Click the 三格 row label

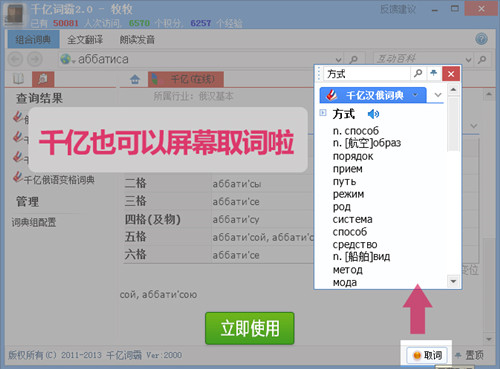pos(135,201)
